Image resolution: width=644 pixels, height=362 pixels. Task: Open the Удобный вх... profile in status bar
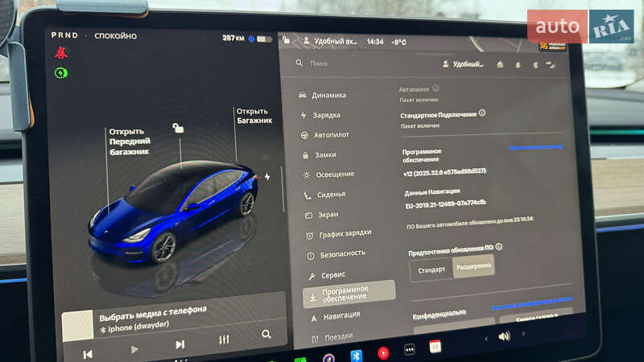click(x=331, y=41)
